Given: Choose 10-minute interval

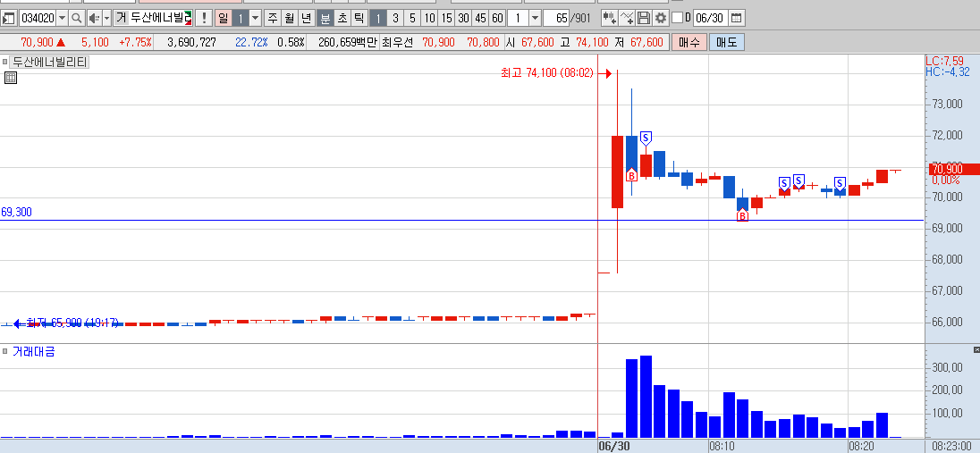Looking at the screenshot, I should pyautogui.click(x=429, y=18).
